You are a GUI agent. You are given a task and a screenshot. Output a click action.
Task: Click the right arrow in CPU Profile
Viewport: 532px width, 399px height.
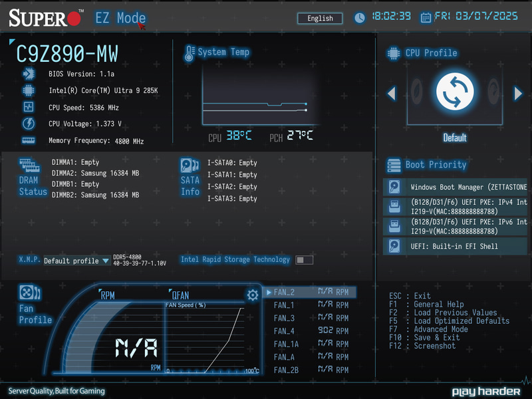coord(518,94)
